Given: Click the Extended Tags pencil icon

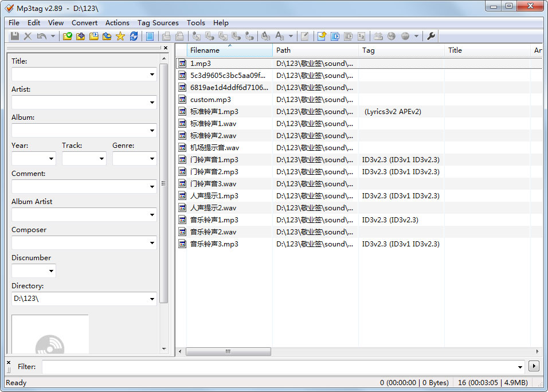Looking at the screenshot, I should pyautogui.click(x=305, y=36).
